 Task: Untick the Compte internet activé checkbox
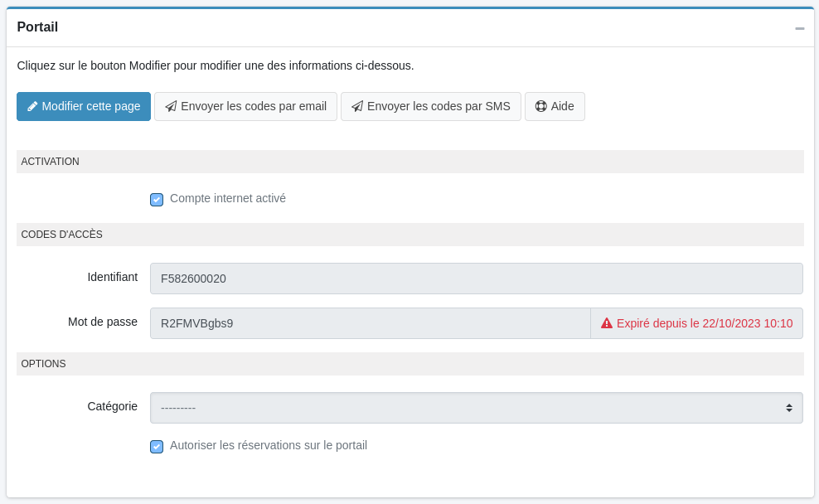(x=157, y=200)
